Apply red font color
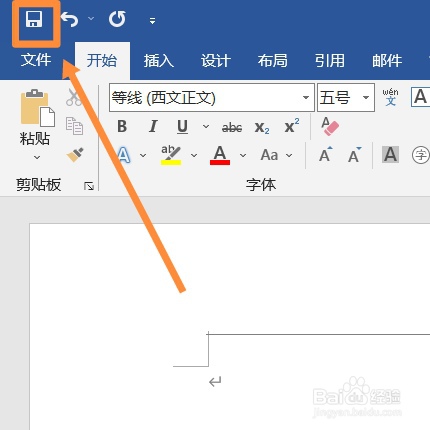Viewport: 430px width, 430px height. point(220,155)
